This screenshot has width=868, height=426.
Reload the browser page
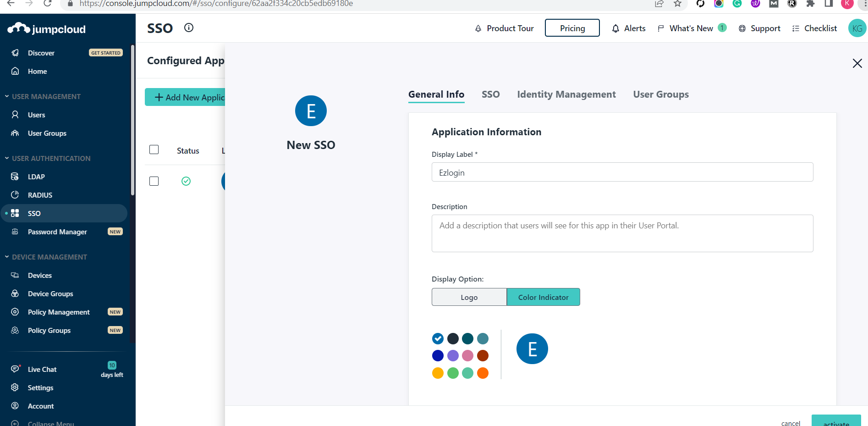(x=47, y=4)
